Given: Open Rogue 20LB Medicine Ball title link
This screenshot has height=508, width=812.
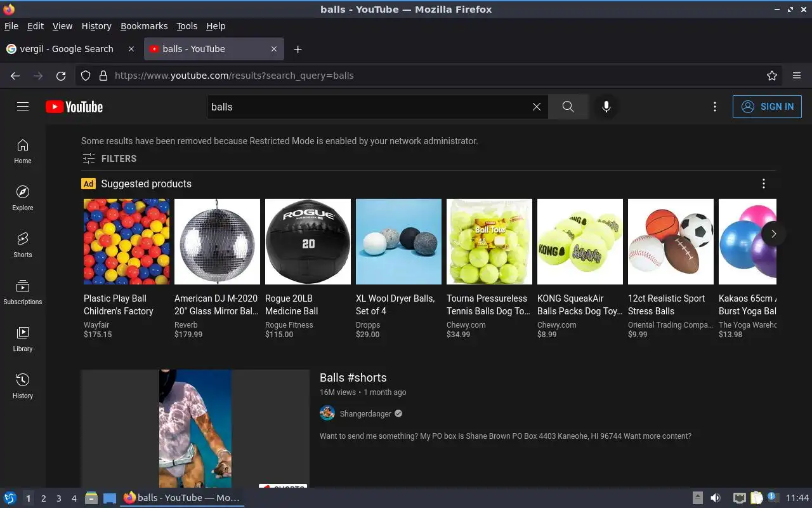Looking at the screenshot, I should click(292, 305).
